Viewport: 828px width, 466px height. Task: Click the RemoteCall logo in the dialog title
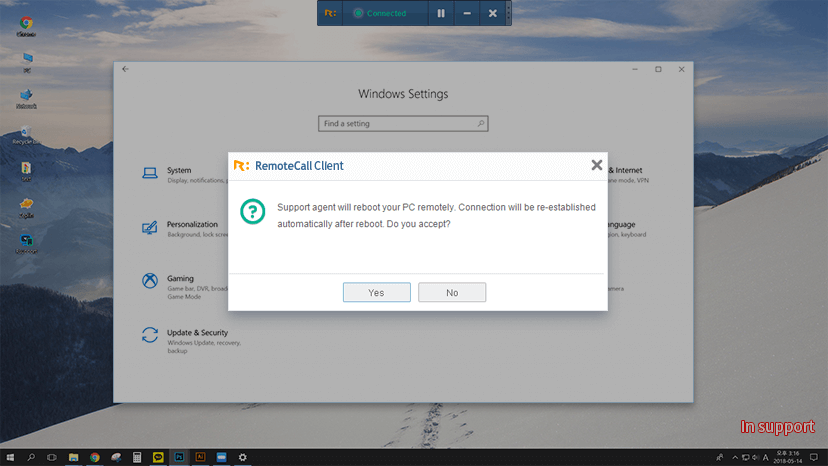coord(241,165)
